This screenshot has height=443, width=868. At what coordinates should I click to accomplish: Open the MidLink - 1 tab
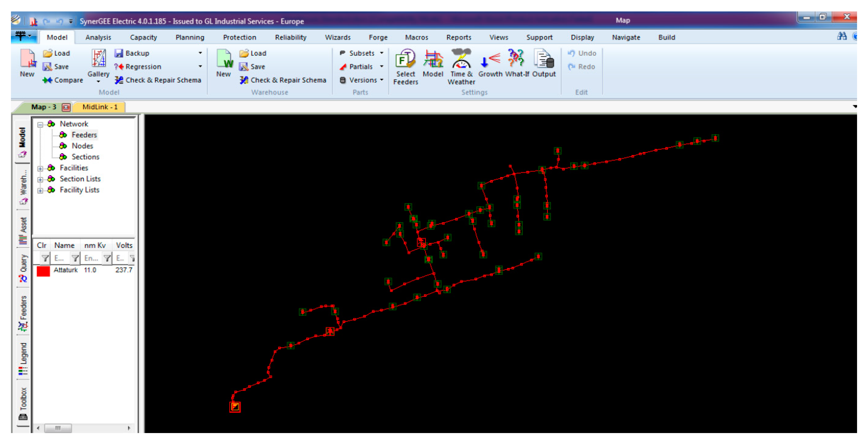click(100, 107)
